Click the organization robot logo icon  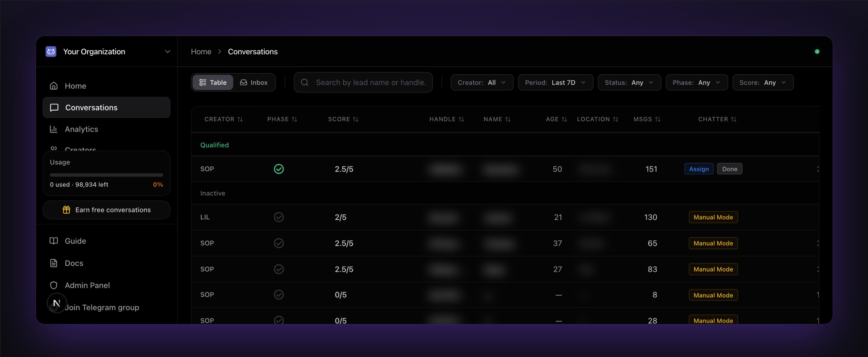click(x=51, y=51)
